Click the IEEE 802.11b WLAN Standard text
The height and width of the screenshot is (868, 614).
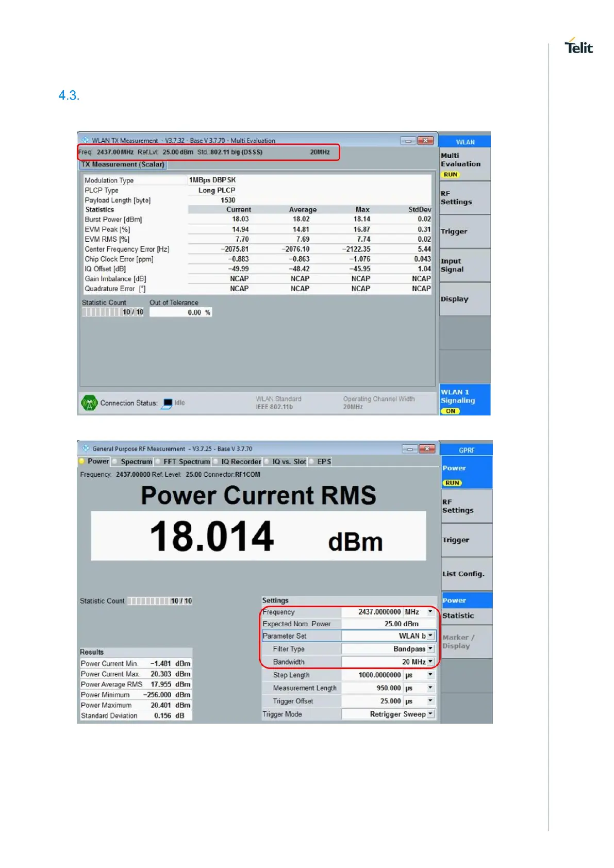coord(274,407)
